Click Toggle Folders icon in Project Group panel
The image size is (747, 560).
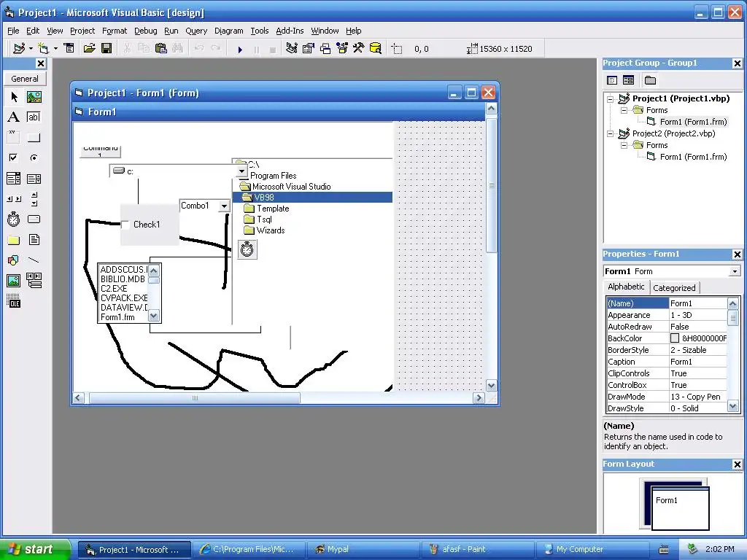pyautogui.click(x=650, y=80)
